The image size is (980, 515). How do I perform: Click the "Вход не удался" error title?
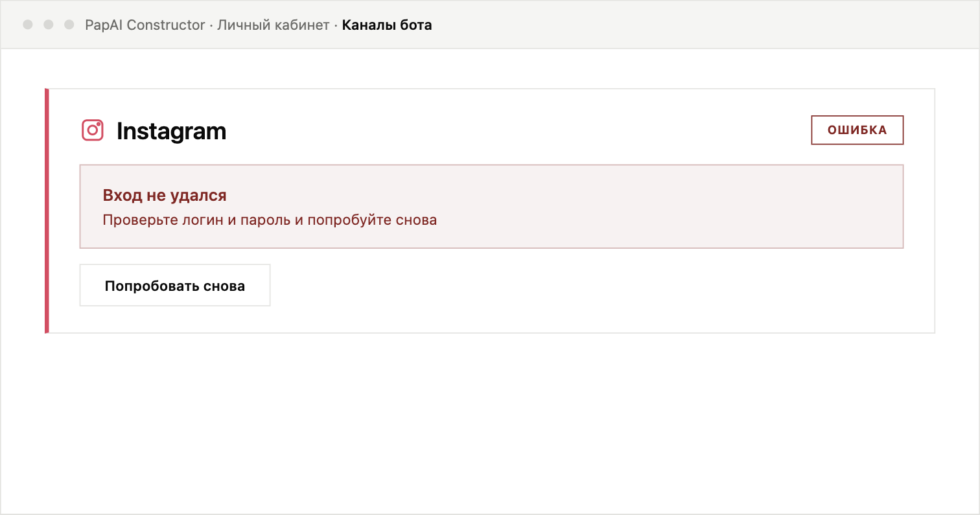165,195
